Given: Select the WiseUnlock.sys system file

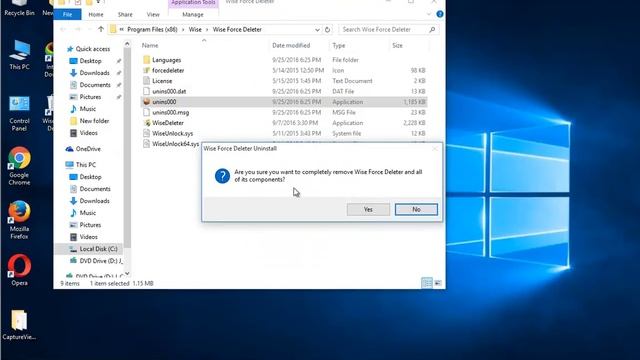Looking at the screenshot, I should point(172,133).
